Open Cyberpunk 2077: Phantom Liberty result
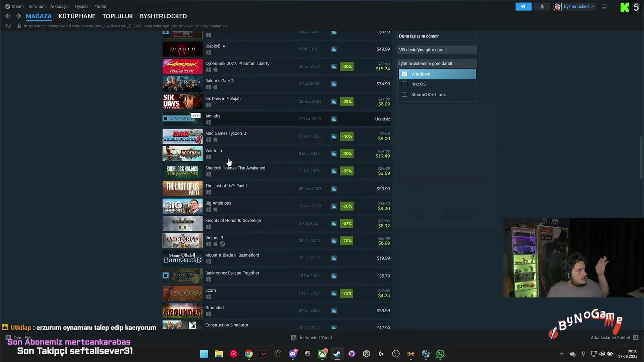Screen dimensions: 644x362 click(x=276, y=66)
